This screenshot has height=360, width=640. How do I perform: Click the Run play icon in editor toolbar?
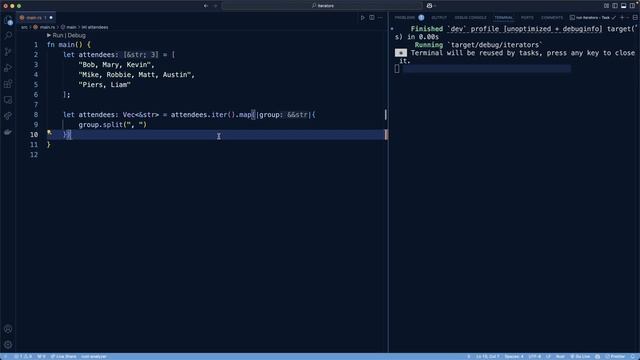click(x=362, y=18)
